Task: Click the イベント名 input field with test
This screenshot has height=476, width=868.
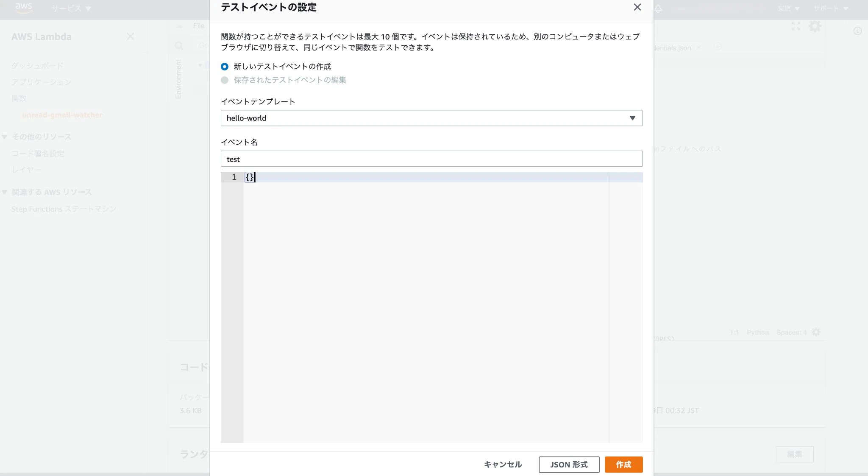Action: click(431, 159)
